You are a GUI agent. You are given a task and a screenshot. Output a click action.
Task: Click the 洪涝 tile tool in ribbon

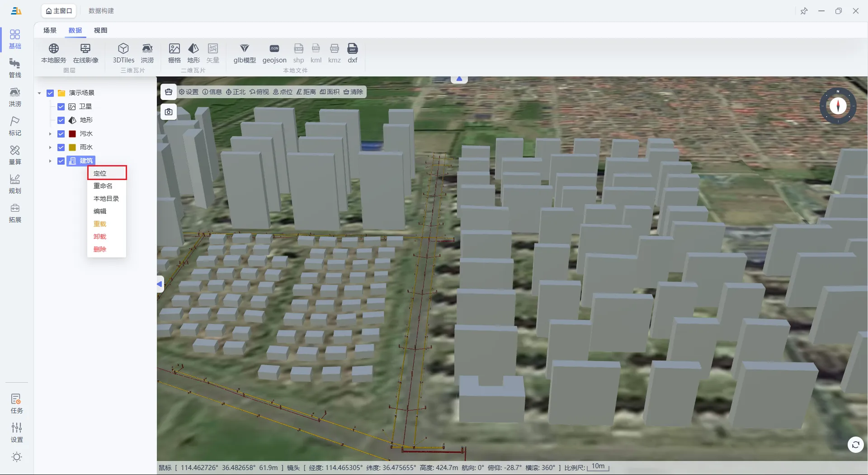tap(147, 53)
